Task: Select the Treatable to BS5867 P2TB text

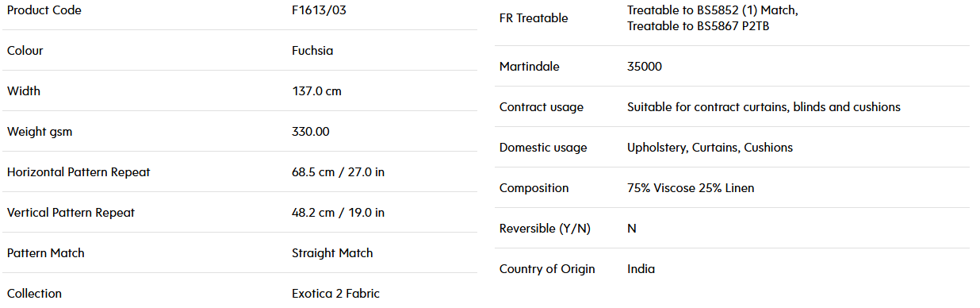Action: point(699,26)
